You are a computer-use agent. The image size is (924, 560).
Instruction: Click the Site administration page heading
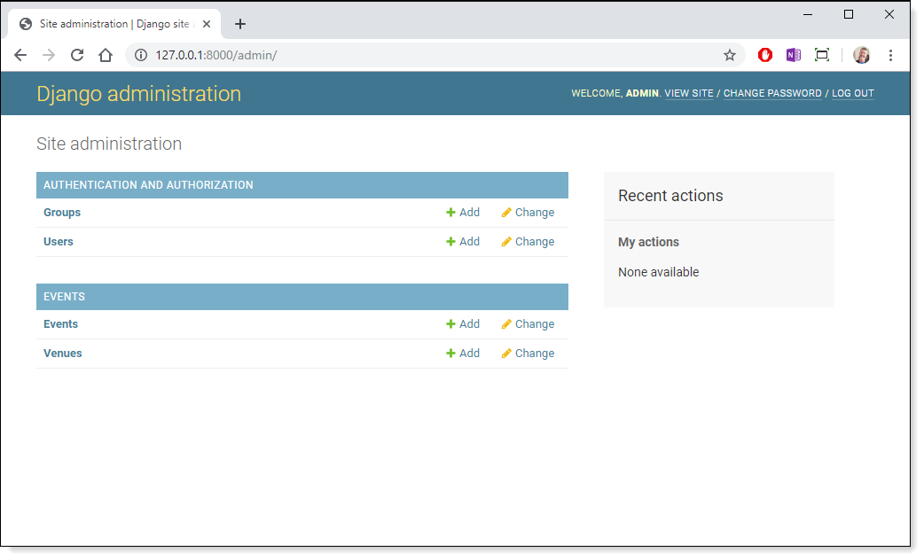109,144
